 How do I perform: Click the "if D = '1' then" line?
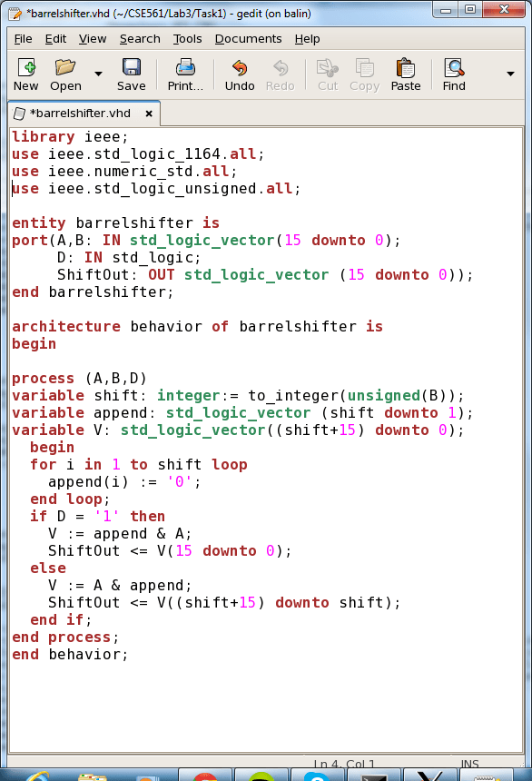(98, 517)
